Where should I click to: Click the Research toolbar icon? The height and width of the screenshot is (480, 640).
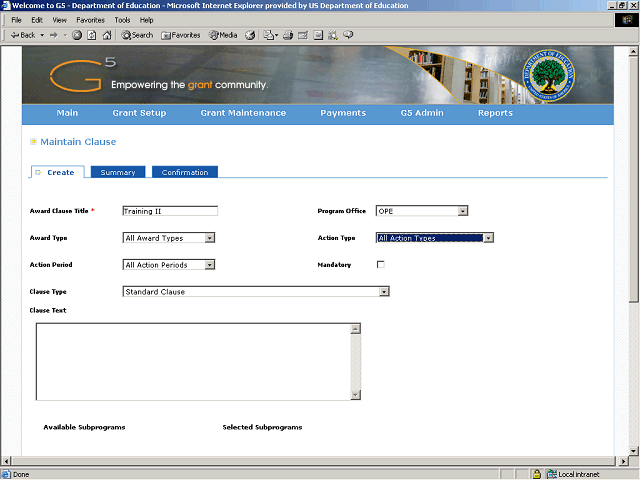pos(333,35)
